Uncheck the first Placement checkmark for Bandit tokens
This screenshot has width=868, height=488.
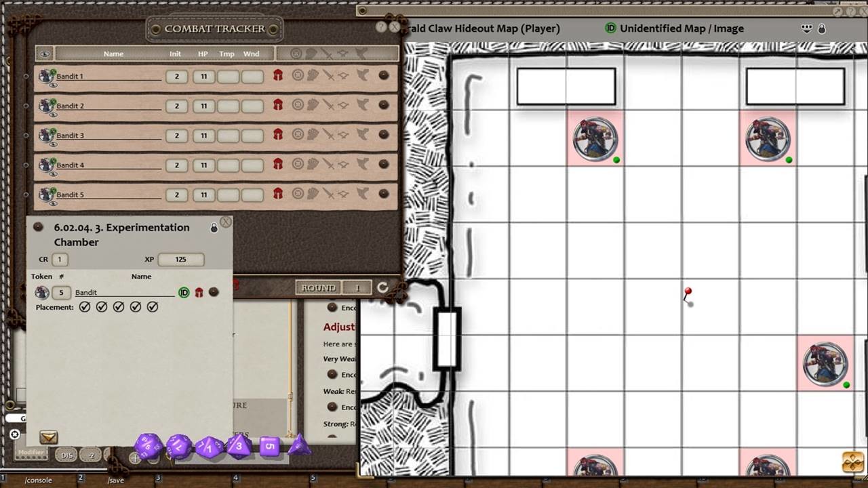[x=85, y=306]
